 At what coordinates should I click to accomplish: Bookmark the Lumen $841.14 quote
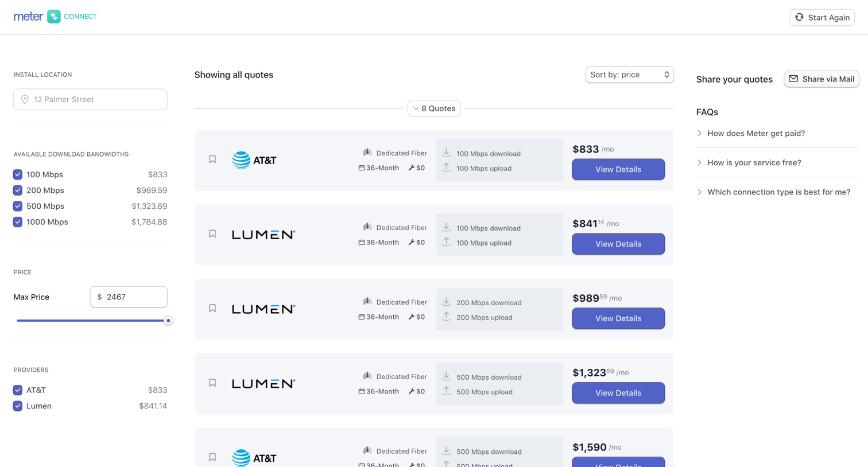tap(212, 234)
